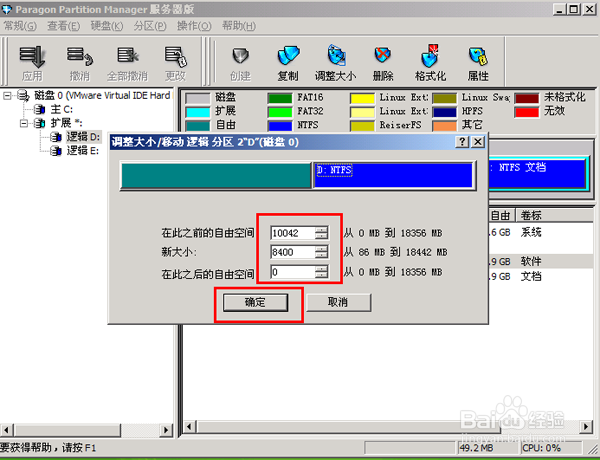The width and height of the screenshot is (600, 460).
Task: Click the extended (扩展) cyan legend swatch
Action: coord(198,112)
